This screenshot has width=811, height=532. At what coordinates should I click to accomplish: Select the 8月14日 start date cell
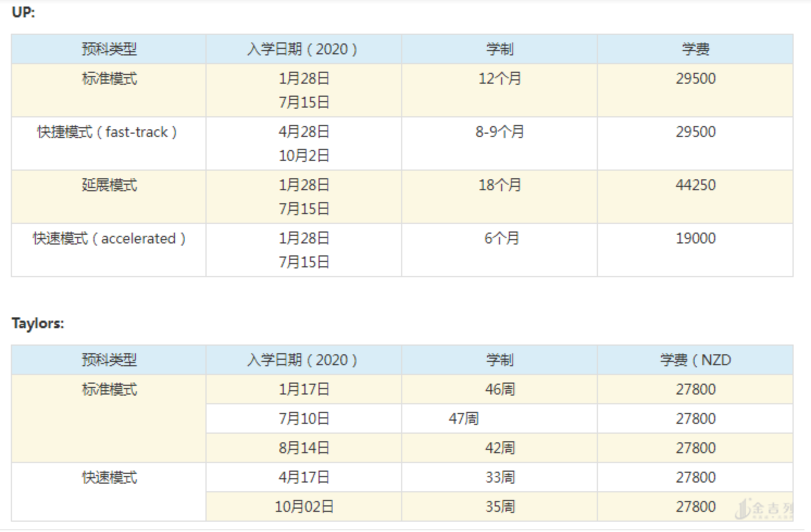pos(304,448)
